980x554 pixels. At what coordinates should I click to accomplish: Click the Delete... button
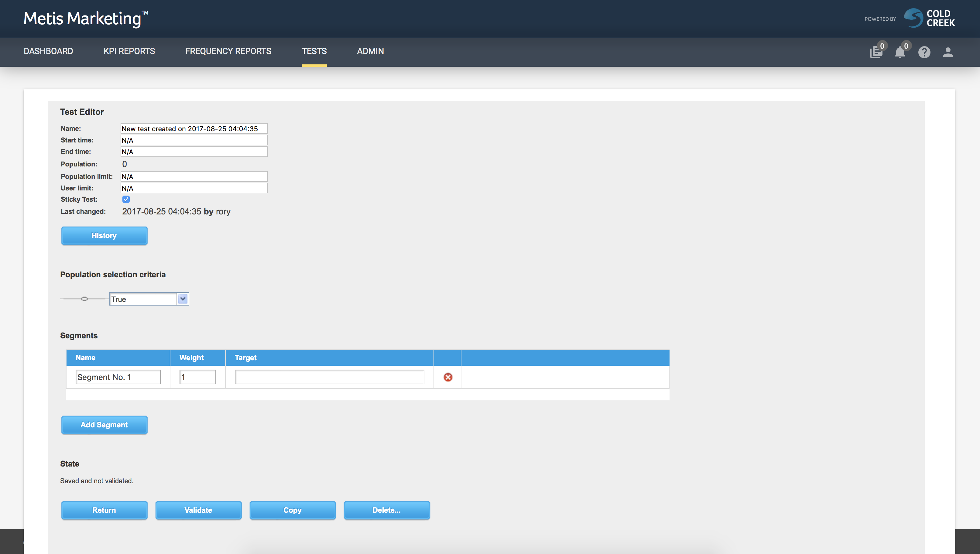coord(386,510)
